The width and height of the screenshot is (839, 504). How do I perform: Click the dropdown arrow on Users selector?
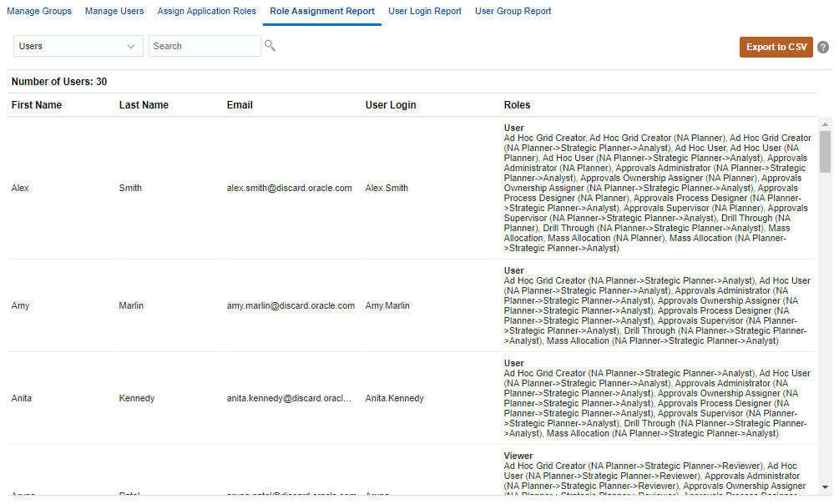tap(132, 47)
